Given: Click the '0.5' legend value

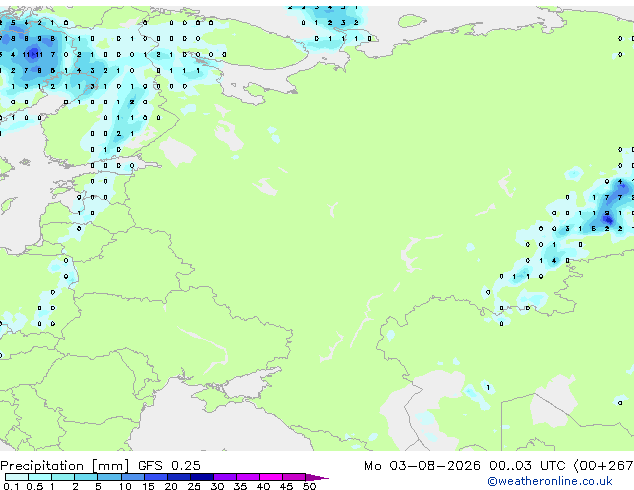Looking at the screenshot, I should [x=35, y=486].
